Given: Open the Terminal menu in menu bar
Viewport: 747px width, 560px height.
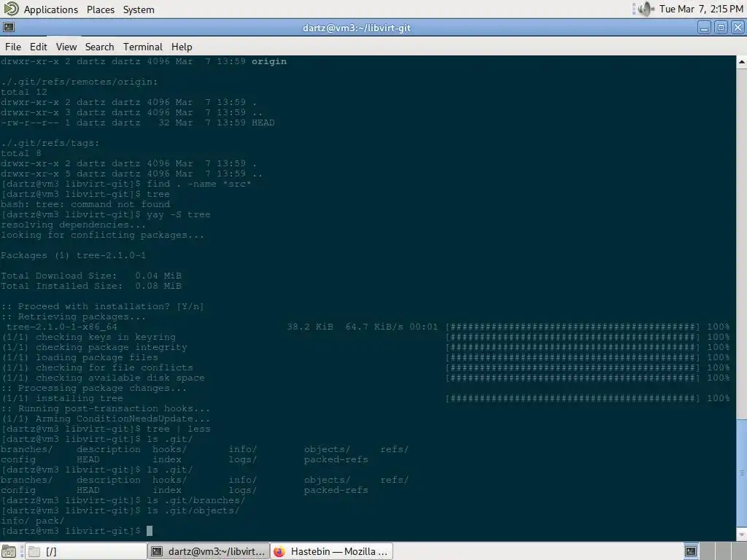Looking at the screenshot, I should (x=143, y=47).
